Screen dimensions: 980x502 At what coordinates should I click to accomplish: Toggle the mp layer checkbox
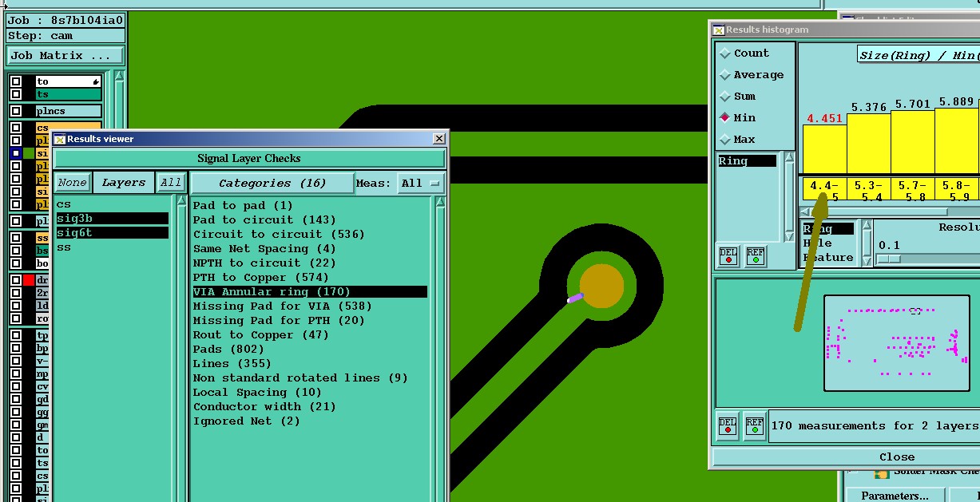coord(16,374)
